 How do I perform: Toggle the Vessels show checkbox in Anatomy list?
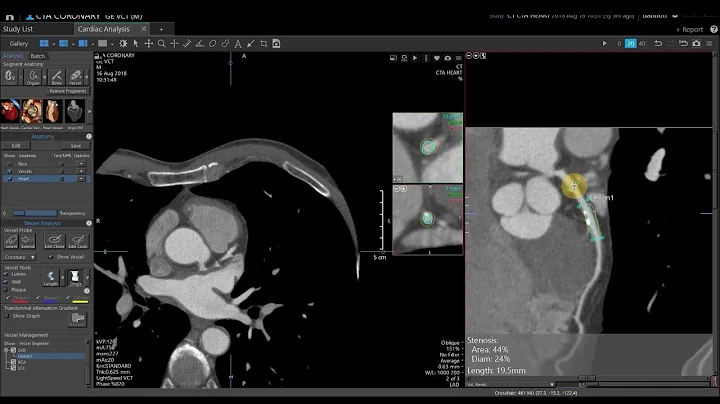10,171
